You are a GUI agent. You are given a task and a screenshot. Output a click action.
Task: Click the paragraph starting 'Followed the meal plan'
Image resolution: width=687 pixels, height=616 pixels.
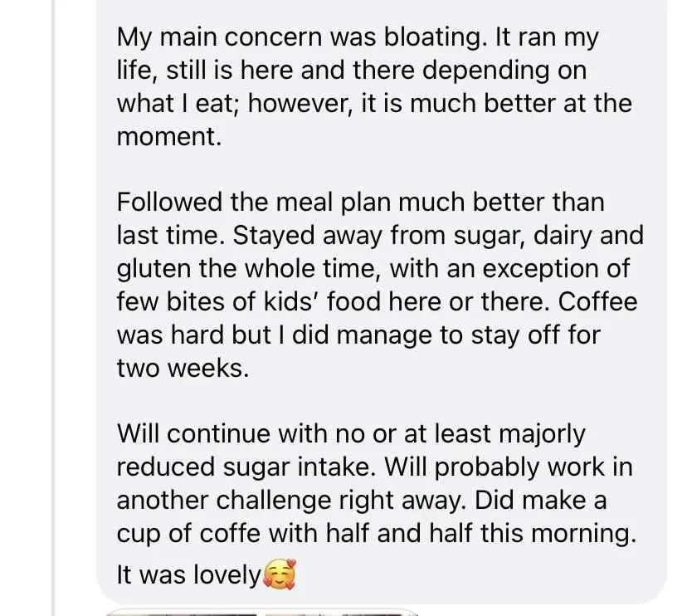(378, 285)
